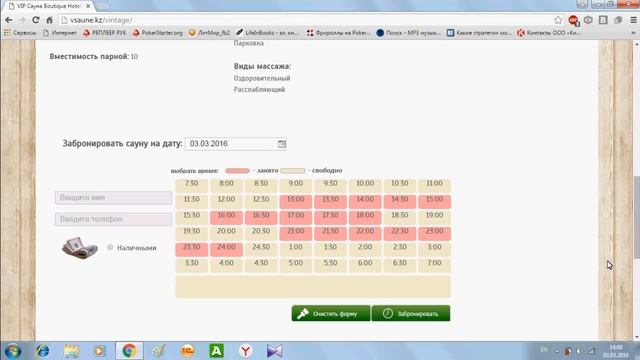This screenshot has width=640, height=360.
Task: Bookmark page with star icon
Action: (x=558, y=20)
